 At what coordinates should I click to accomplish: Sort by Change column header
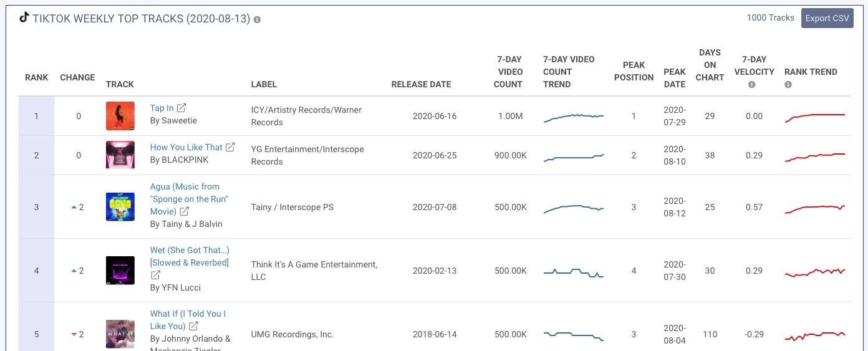click(77, 77)
